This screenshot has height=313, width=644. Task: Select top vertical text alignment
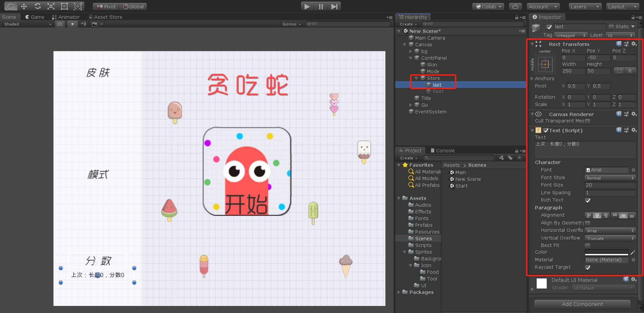pos(615,215)
